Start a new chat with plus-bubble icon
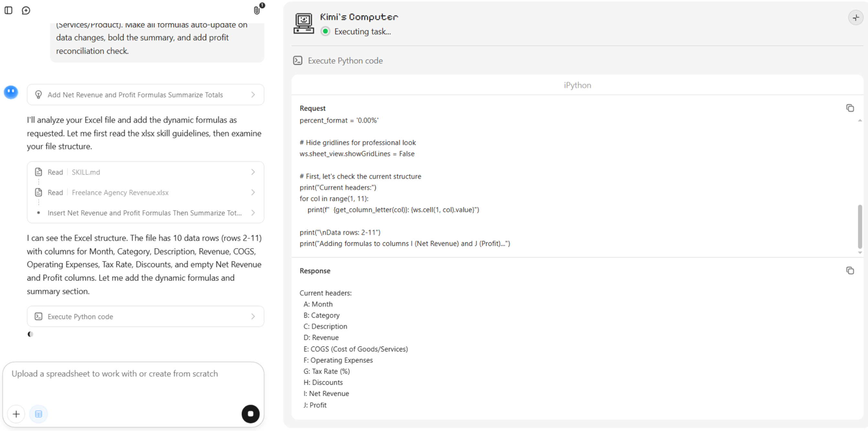 [x=26, y=10]
